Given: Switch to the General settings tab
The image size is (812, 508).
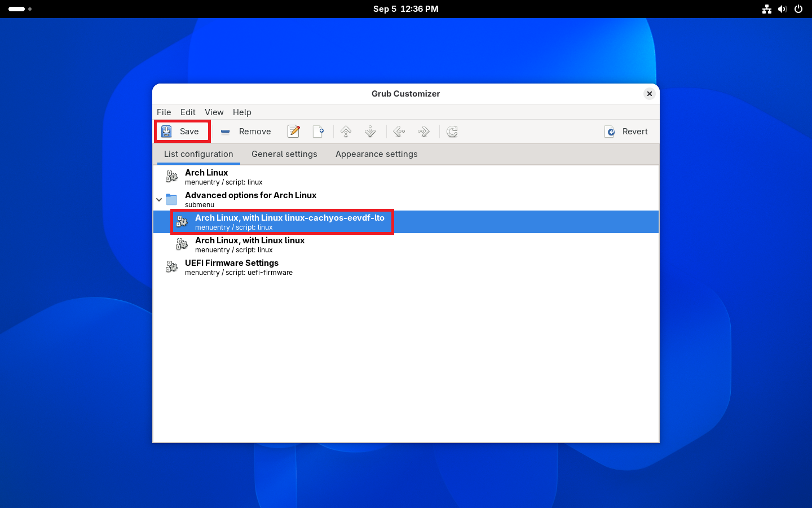Looking at the screenshot, I should point(284,154).
